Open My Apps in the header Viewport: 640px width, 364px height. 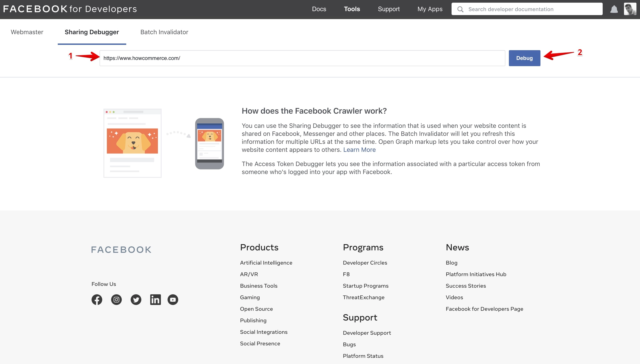430,9
